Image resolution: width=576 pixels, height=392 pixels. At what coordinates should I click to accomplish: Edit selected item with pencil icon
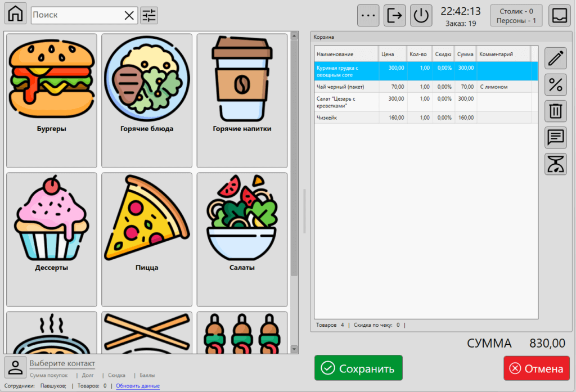(556, 58)
